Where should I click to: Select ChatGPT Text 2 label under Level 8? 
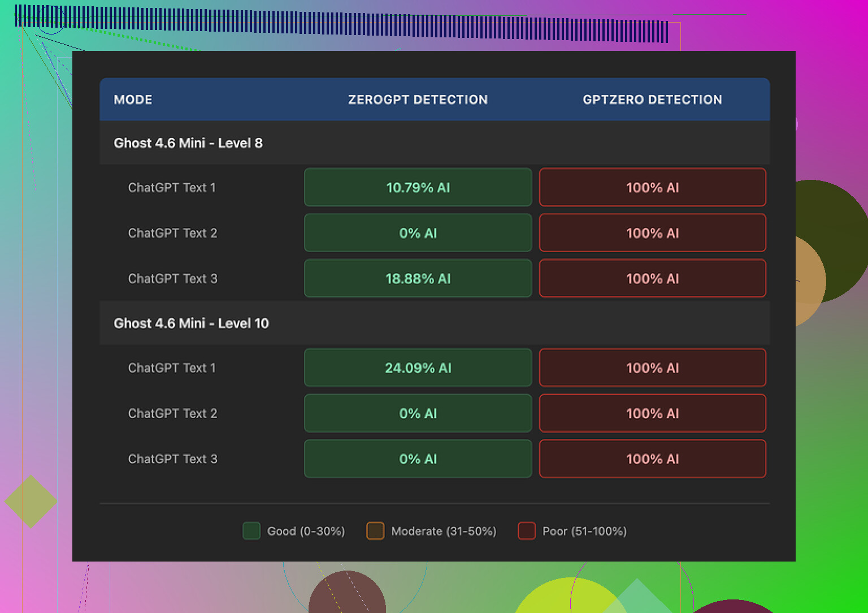tap(172, 233)
